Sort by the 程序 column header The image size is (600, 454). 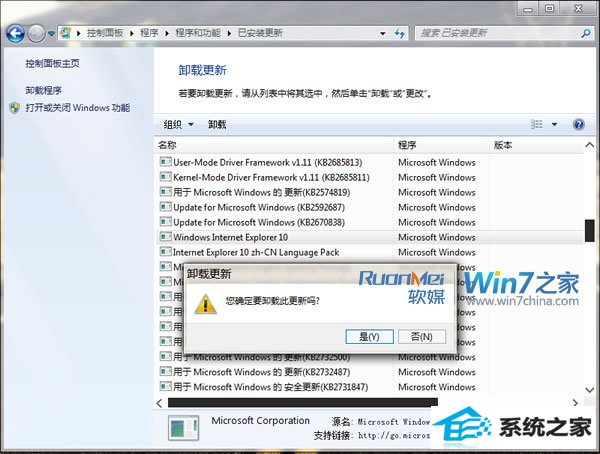click(x=442, y=145)
